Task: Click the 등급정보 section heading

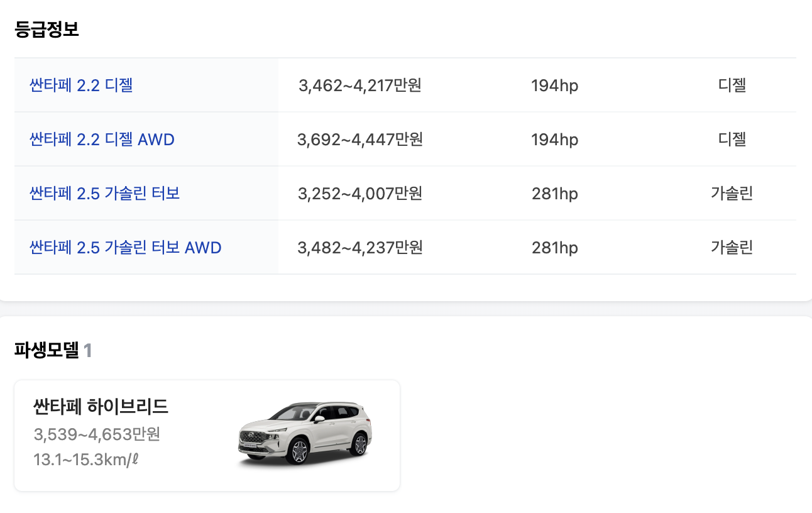Action: point(47,29)
